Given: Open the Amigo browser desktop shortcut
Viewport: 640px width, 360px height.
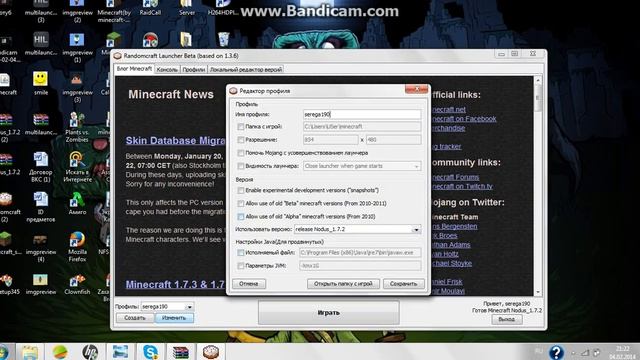Looking at the screenshot, I should tap(77, 203).
